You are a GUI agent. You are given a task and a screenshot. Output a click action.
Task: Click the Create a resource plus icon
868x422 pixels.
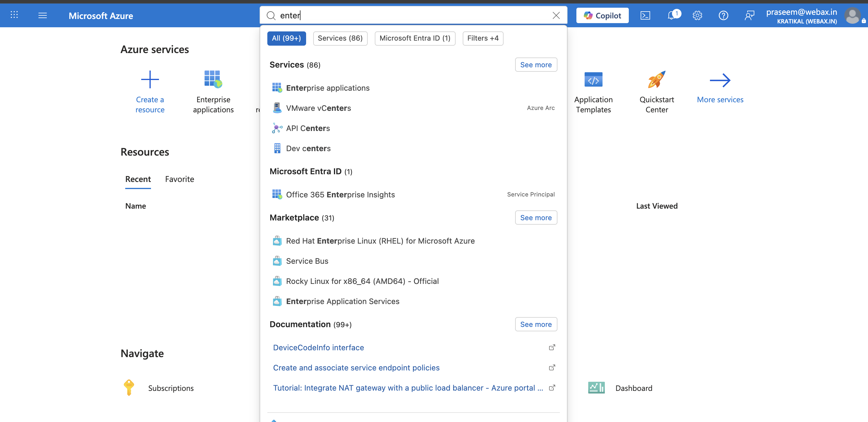point(150,80)
